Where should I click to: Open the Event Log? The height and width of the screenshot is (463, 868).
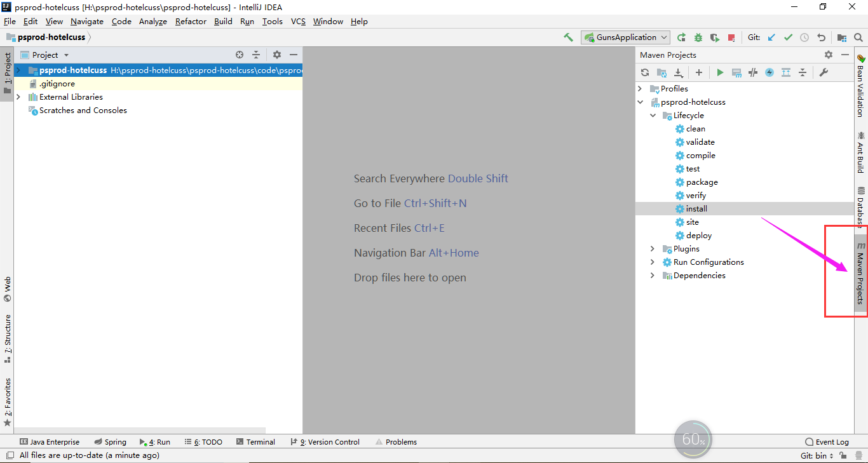(x=827, y=442)
